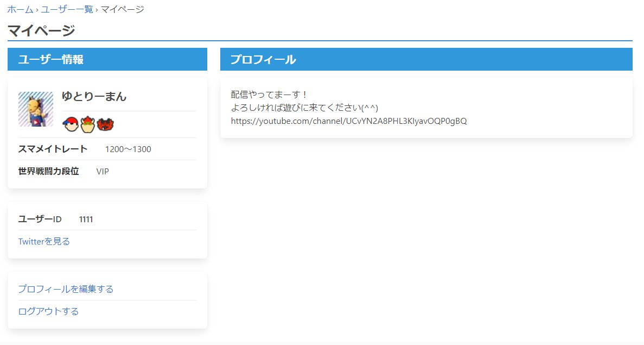
Task: Click the Incineroar character icon
Action: coord(105,124)
